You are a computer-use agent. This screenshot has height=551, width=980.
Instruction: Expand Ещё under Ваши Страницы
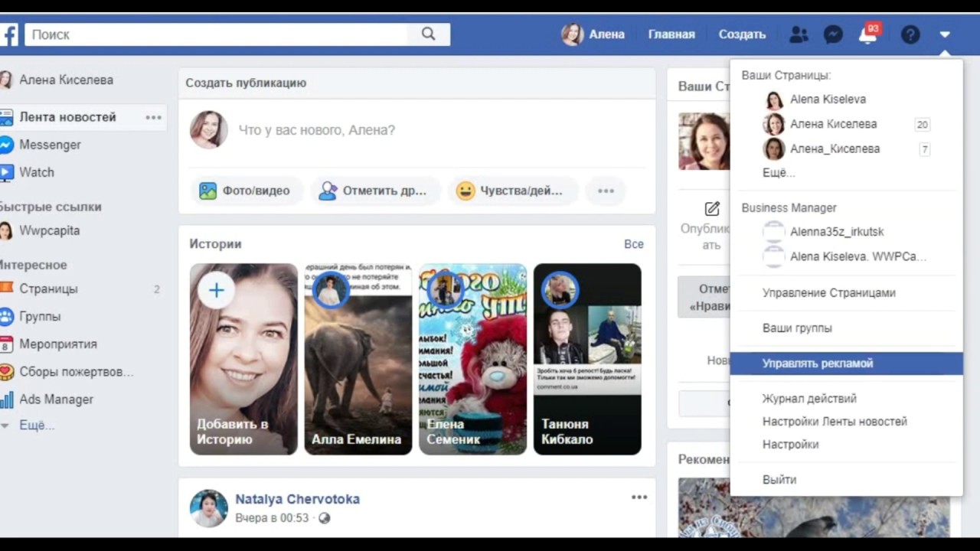point(779,173)
